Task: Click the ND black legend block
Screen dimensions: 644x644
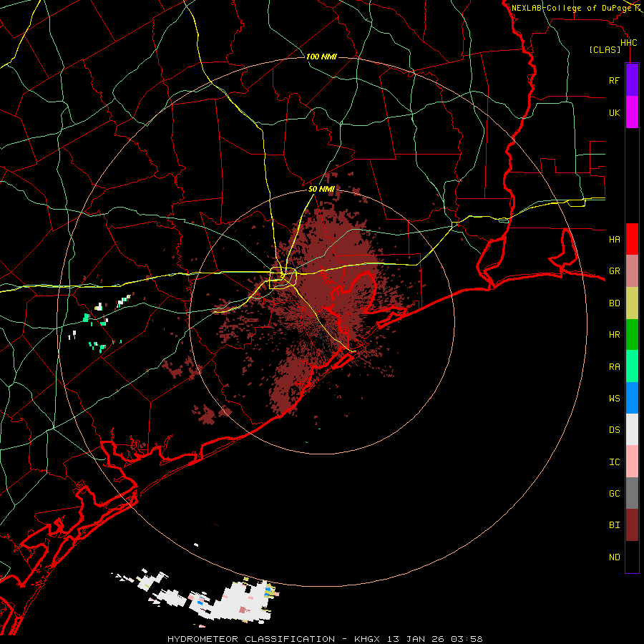Action: point(632,557)
